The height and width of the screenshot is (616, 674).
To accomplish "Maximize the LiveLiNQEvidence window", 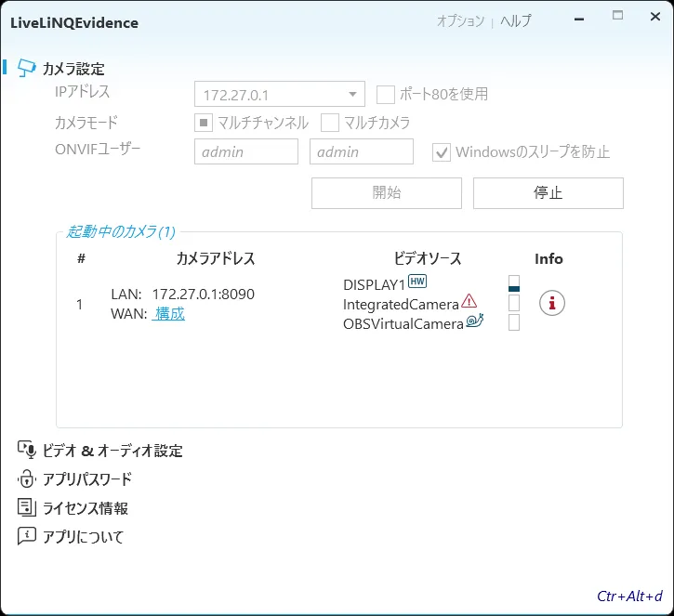I will point(617,16).
